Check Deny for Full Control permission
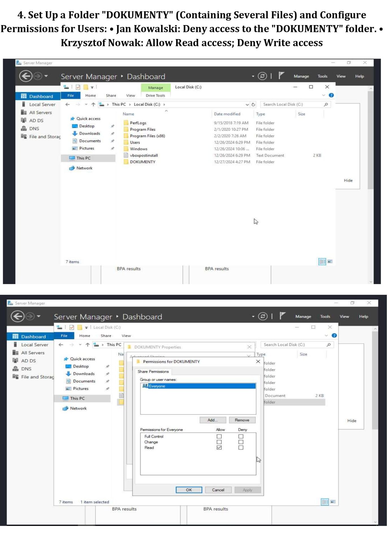 tap(241, 437)
